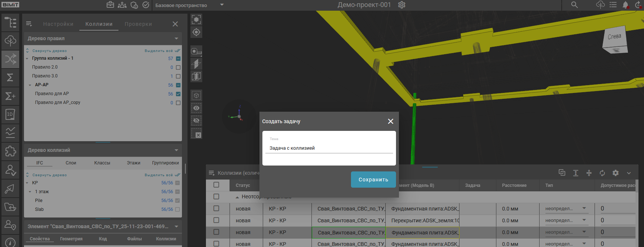The height and width of the screenshot is (247, 644).
Task: Collapse the Дерево правил panel
Action: point(176,38)
